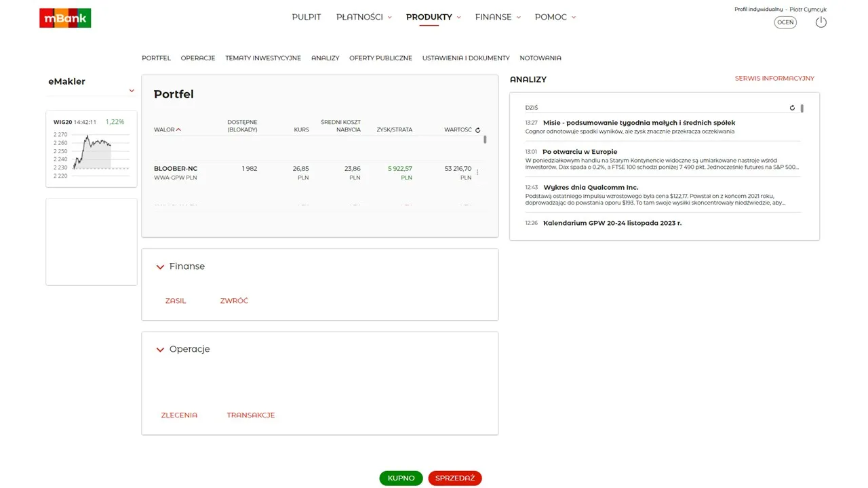Click the Analizy list scrollbar
The width and height of the screenshot is (868, 488).
[x=802, y=108]
